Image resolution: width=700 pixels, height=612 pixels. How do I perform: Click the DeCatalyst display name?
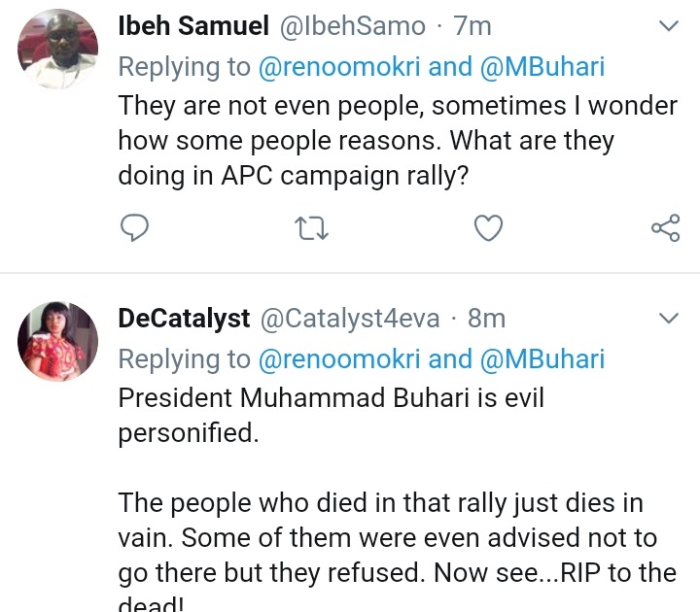(x=183, y=319)
